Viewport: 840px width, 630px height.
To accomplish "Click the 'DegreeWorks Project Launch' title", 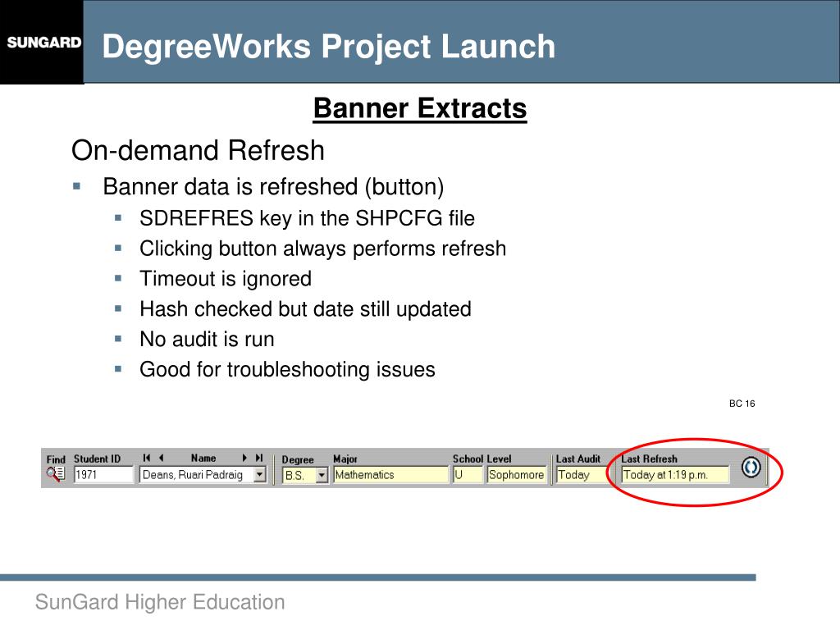I will pyautogui.click(x=328, y=46).
